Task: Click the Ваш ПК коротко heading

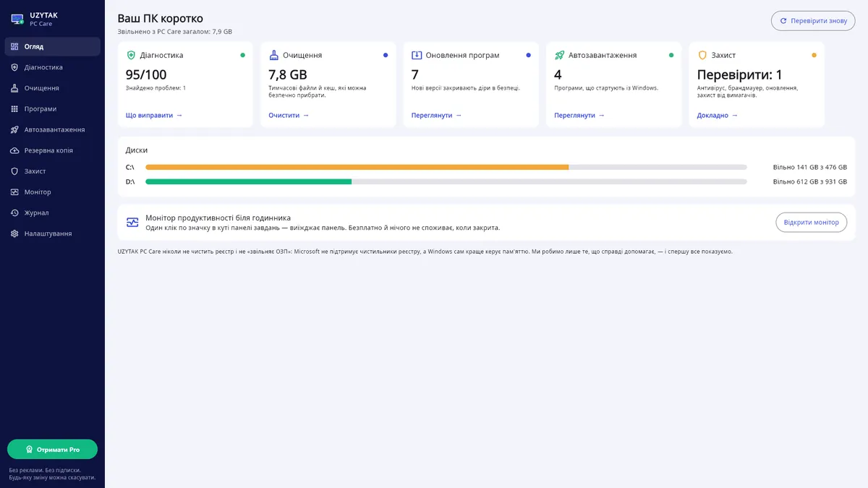Action: pyautogui.click(x=161, y=18)
